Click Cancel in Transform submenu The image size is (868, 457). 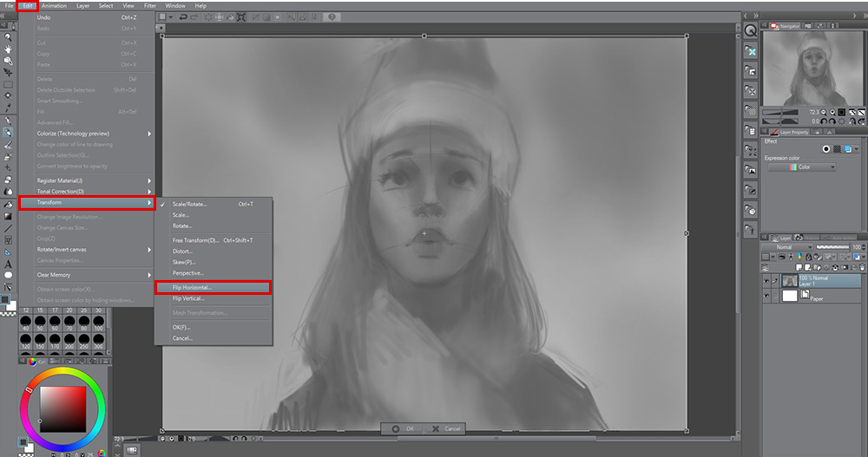(214, 338)
